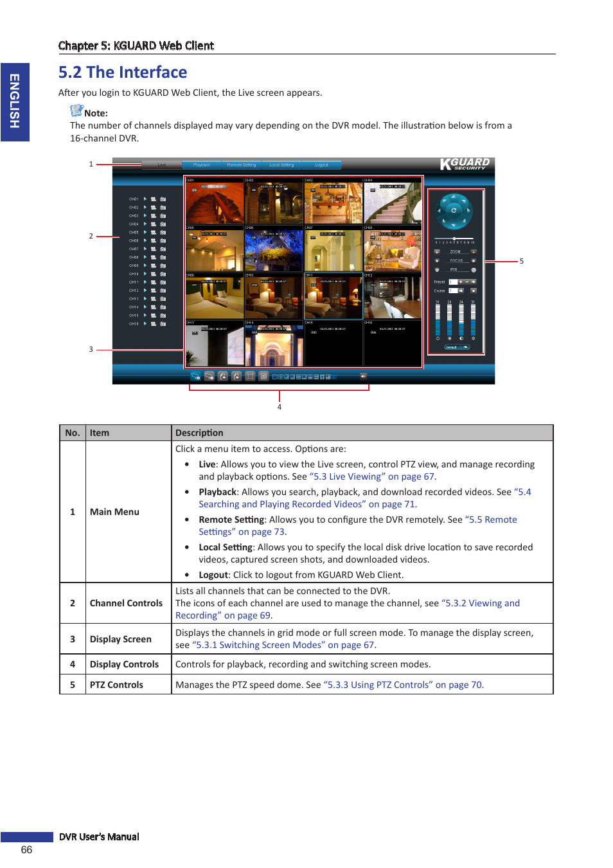Open "5.3.1 Switching Screen Modes" link
Viewport: 613px width, 868px height.
coord(283,645)
